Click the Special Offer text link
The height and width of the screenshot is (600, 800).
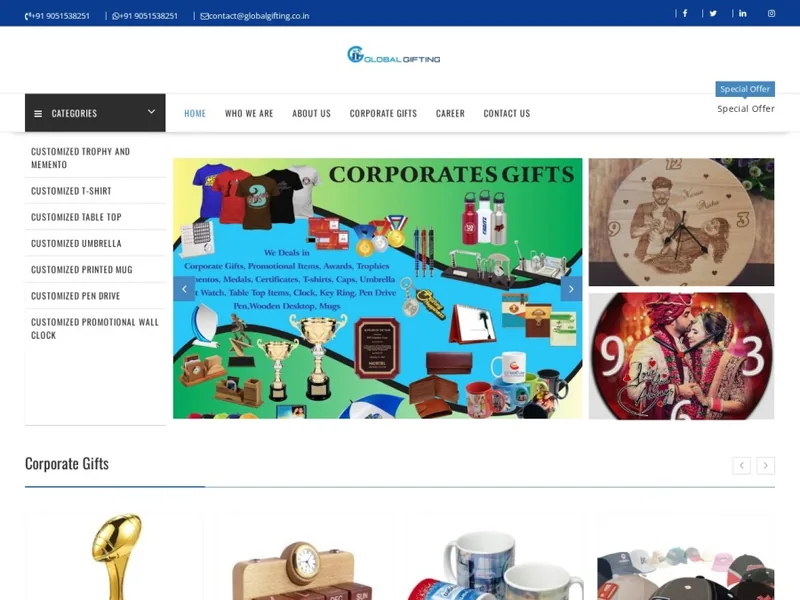pos(746,109)
